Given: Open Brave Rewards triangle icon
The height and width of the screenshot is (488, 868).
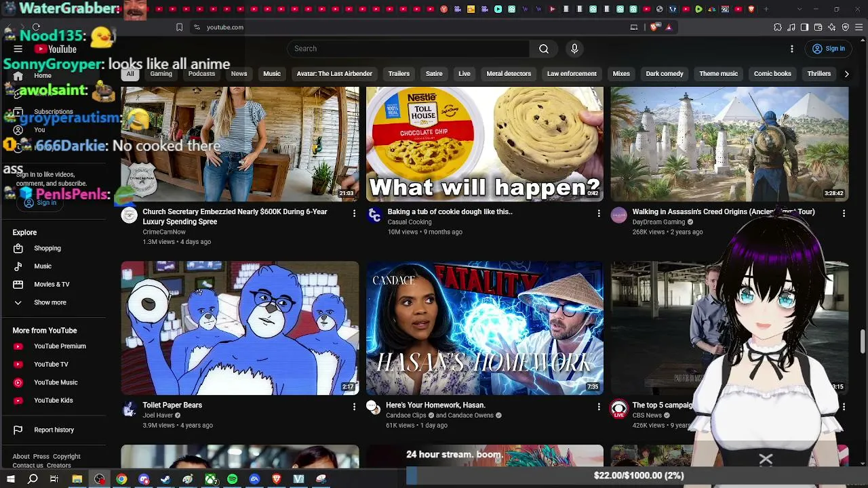Looking at the screenshot, I should coord(669,27).
